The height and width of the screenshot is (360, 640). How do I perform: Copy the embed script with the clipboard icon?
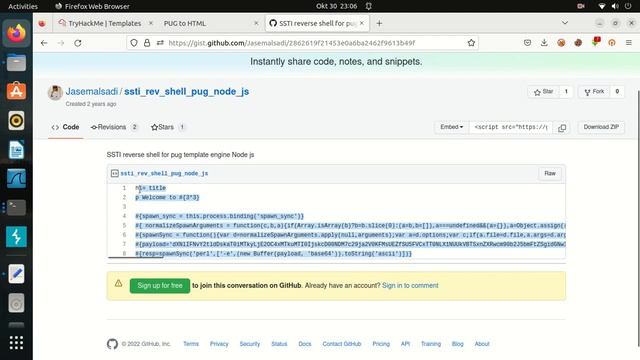(x=562, y=127)
